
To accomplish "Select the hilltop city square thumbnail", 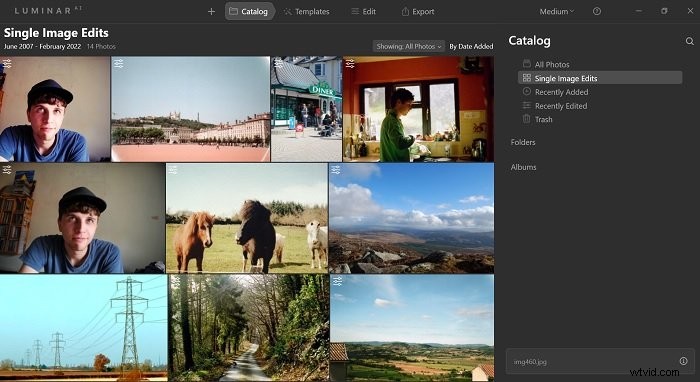I will pyautogui.click(x=191, y=109).
